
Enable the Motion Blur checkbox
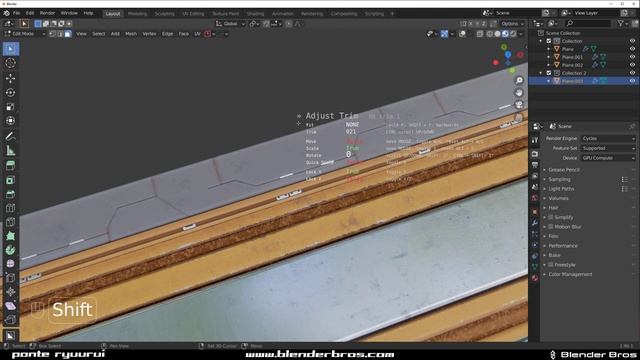tap(551, 227)
